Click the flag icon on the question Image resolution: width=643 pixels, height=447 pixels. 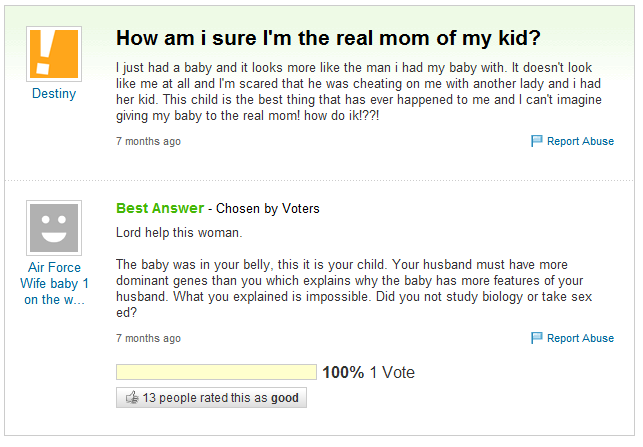click(x=537, y=142)
